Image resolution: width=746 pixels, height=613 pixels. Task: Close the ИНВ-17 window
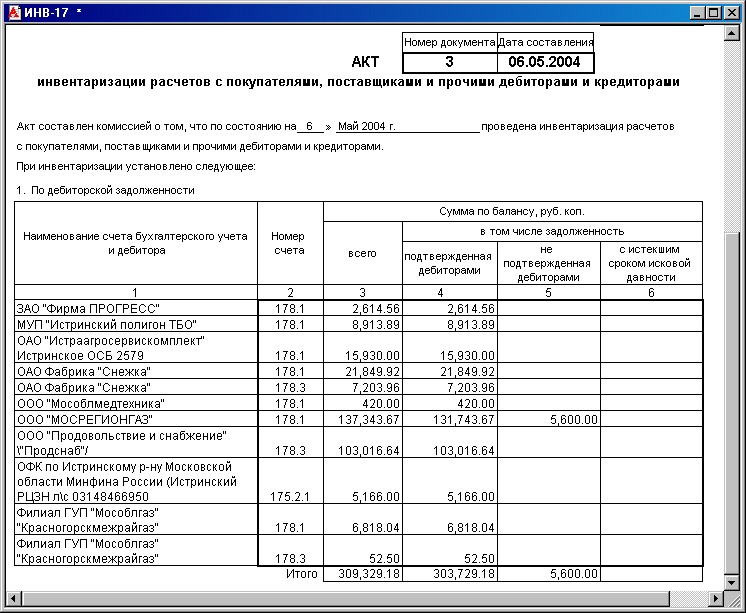click(731, 13)
